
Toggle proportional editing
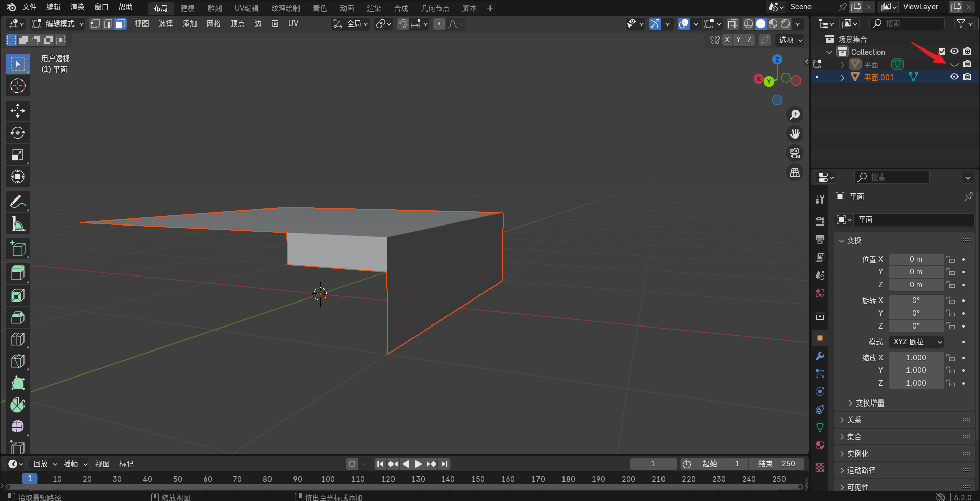coord(439,23)
